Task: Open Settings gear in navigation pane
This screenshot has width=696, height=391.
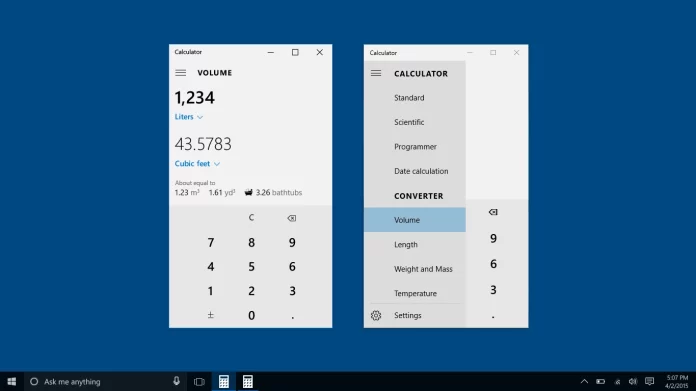Action: coord(376,315)
